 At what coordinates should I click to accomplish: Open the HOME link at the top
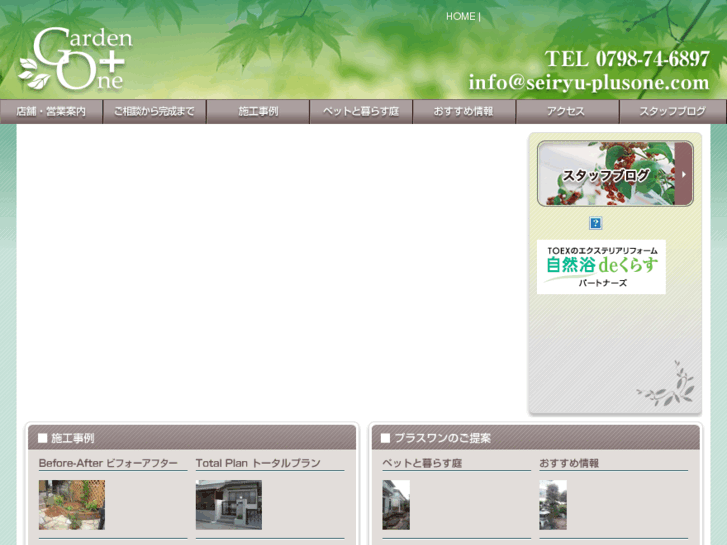tap(460, 17)
